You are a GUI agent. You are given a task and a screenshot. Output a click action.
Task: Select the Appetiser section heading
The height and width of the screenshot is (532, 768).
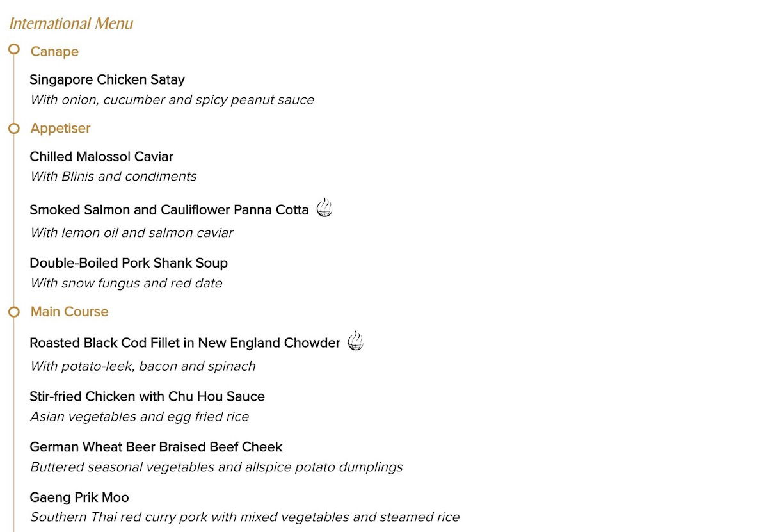60,129
